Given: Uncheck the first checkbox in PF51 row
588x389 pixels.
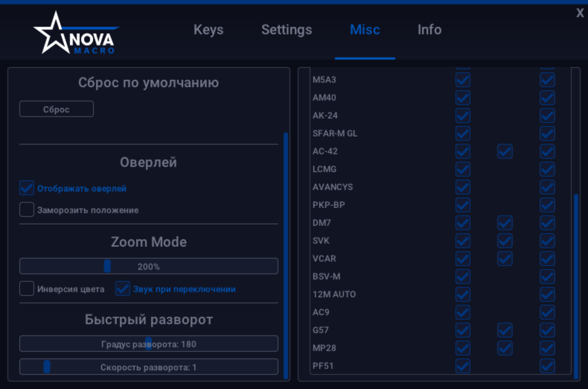Looking at the screenshot, I should [463, 366].
